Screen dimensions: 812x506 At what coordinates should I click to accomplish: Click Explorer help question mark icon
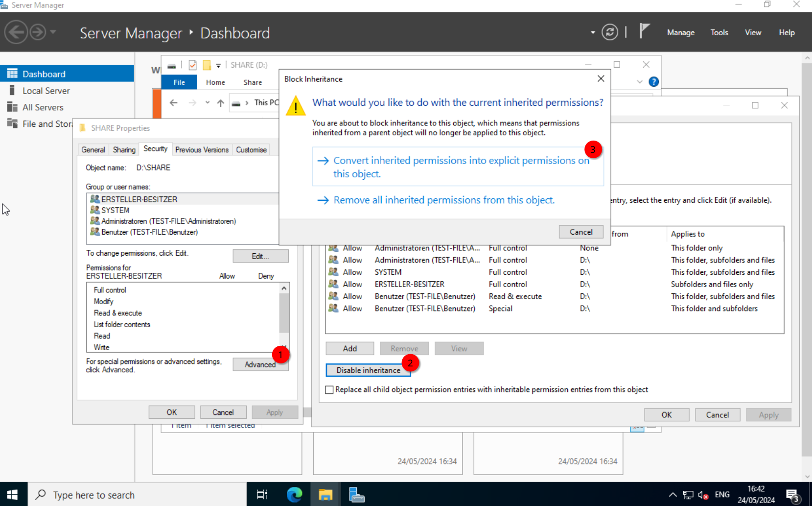[x=653, y=82]
